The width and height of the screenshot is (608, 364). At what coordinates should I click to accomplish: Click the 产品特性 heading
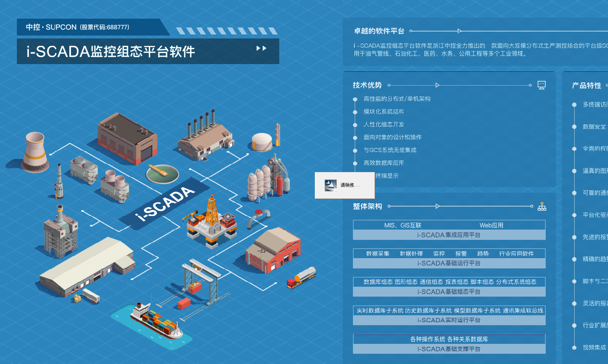pos(586,86)
